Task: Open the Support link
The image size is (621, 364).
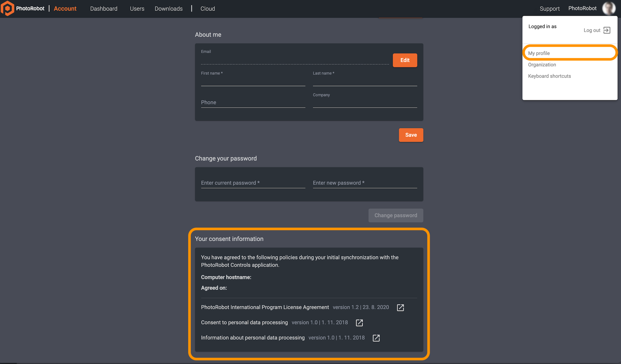Action: tap(549, 9)
